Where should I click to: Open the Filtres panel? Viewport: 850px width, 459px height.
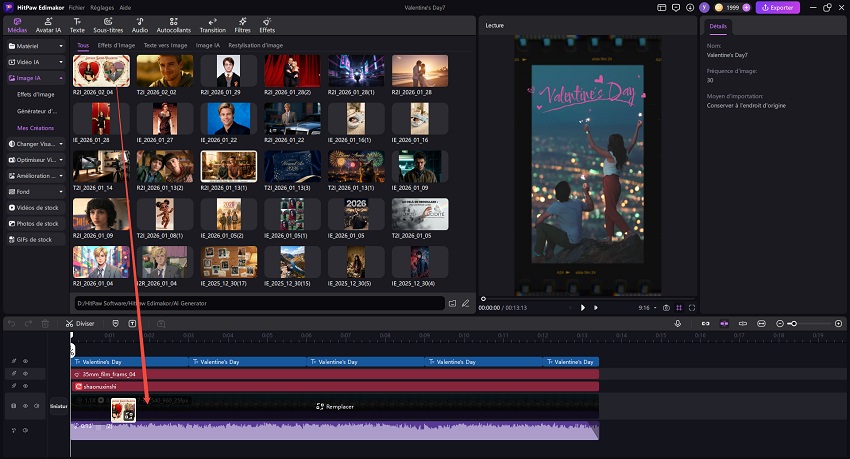(243, 25)
